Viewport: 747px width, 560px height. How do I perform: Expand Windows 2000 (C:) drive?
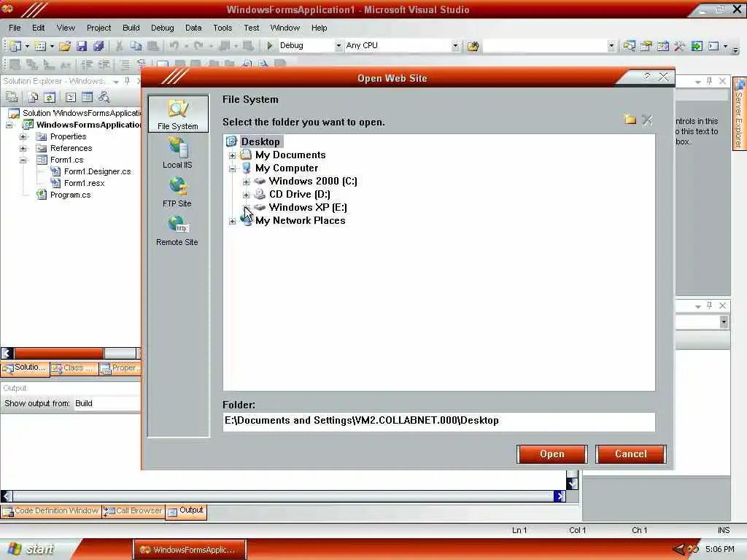[x=246, y=182]
